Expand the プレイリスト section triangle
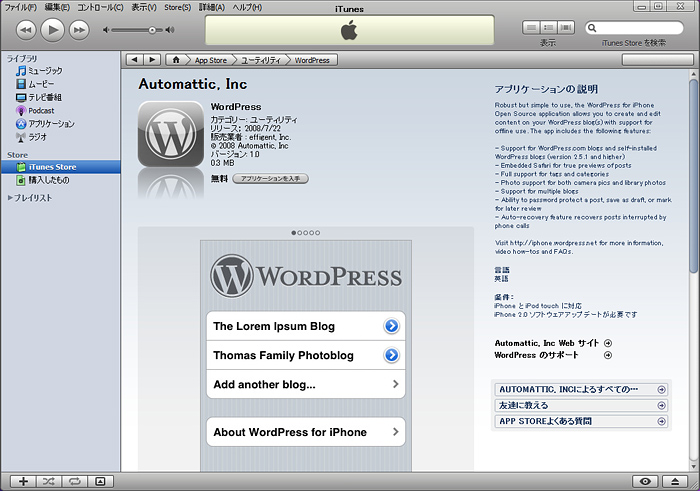This screenshot has width=700, height=491. 10,198
